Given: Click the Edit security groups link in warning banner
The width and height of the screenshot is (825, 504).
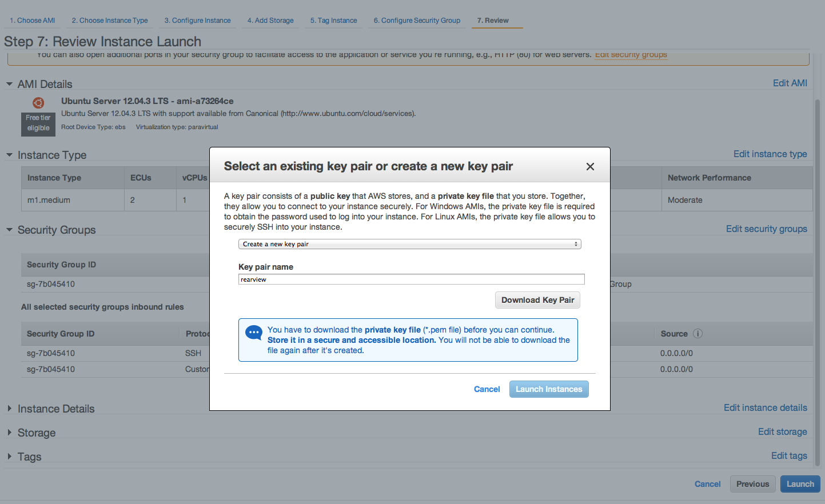Looking at the screenshot, I should coord(631,55).
